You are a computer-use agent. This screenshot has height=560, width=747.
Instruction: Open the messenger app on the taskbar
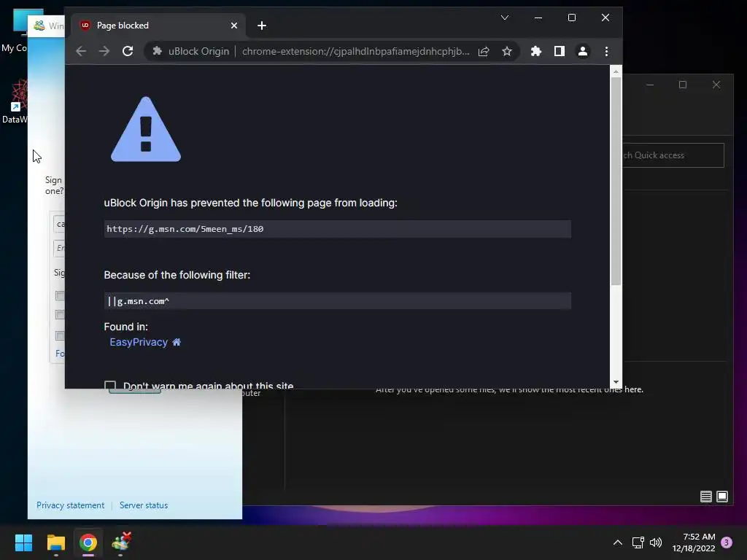120,542
